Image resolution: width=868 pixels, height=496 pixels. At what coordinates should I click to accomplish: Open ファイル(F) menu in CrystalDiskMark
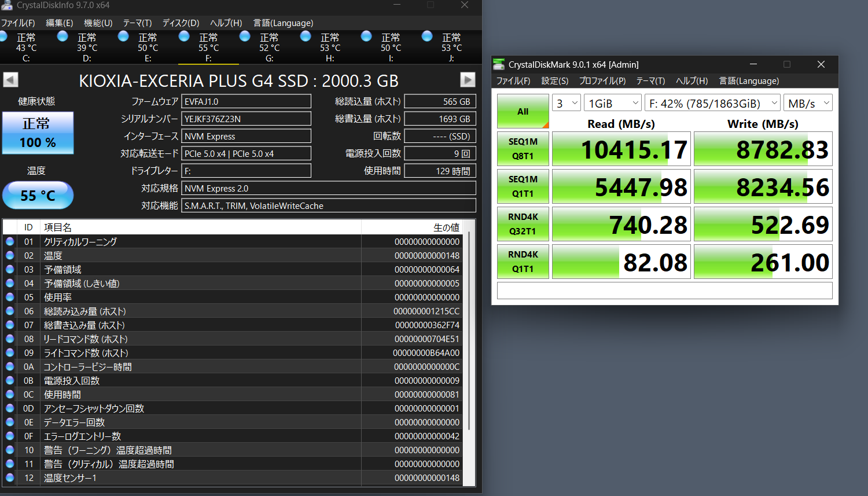click(x=513, y=81)
